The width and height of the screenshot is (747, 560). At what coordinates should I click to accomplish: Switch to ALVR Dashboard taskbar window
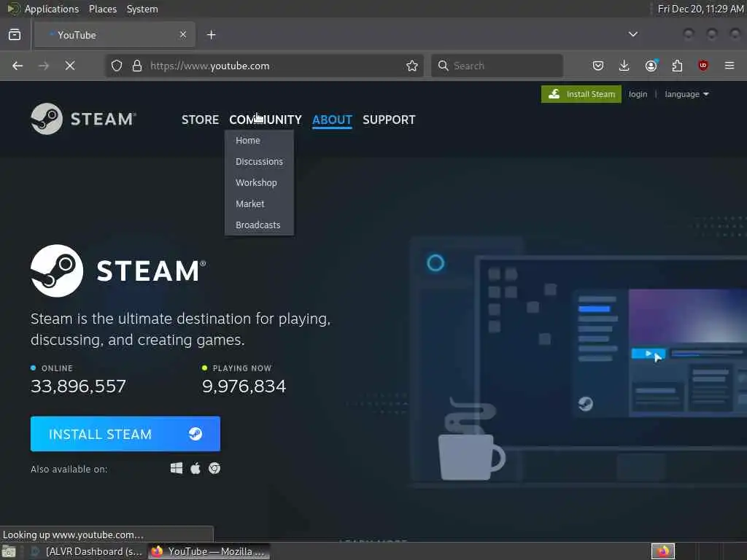[x=88, y=551]
